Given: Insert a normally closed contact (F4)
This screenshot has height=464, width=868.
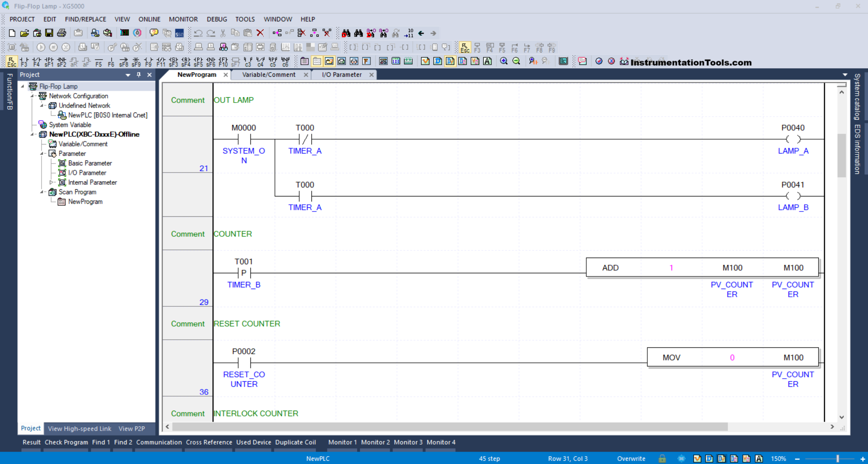Looking at the screenshot, I should (x=37, y=61).
